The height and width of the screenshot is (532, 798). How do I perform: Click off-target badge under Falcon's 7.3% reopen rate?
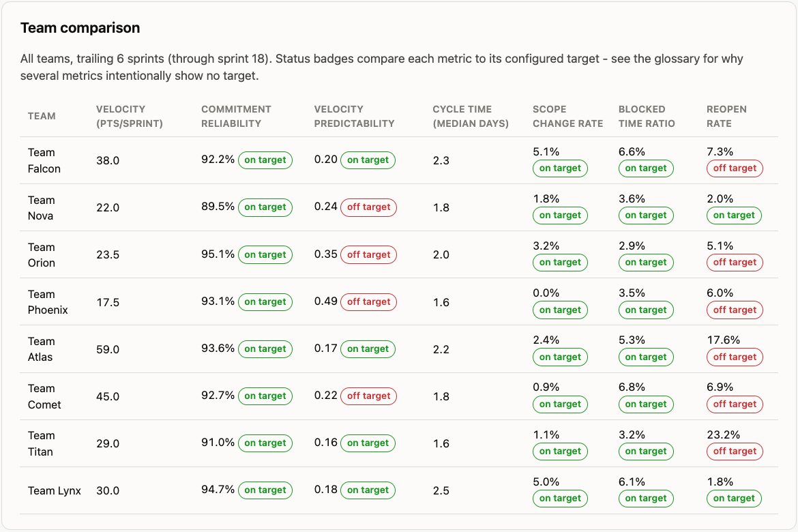click(x=735, y=168)
